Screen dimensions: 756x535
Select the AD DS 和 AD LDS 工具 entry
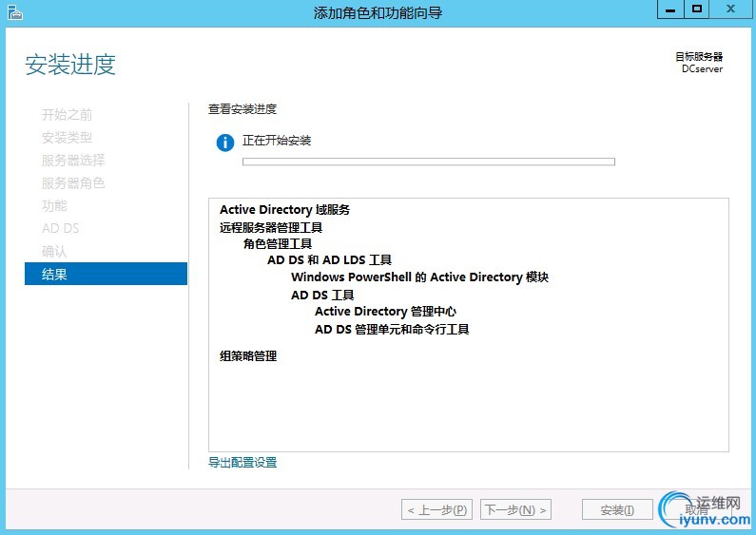click(329, 260)
